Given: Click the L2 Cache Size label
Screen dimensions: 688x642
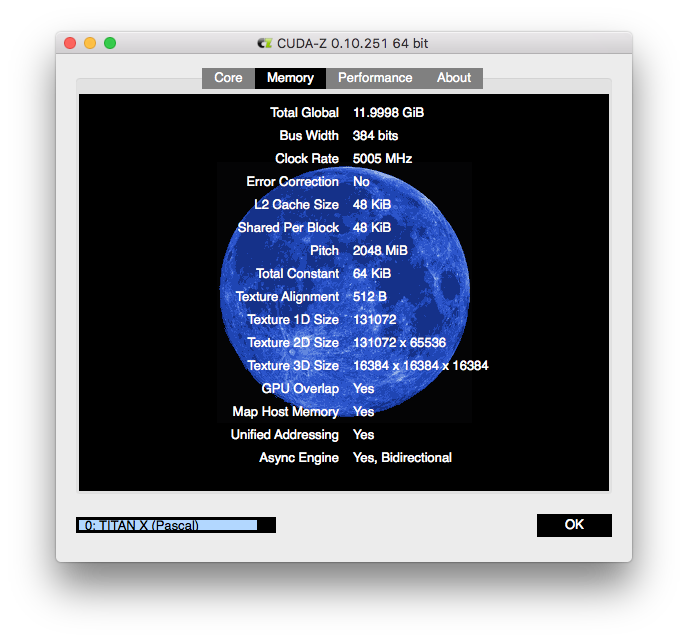Looking at the screenshot, I should (296, 205).
